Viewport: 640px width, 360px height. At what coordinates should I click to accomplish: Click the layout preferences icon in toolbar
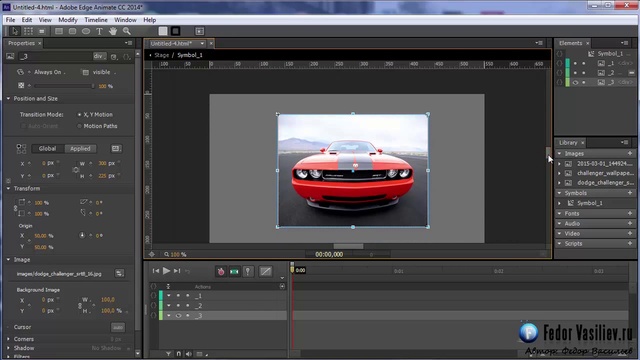200,31
